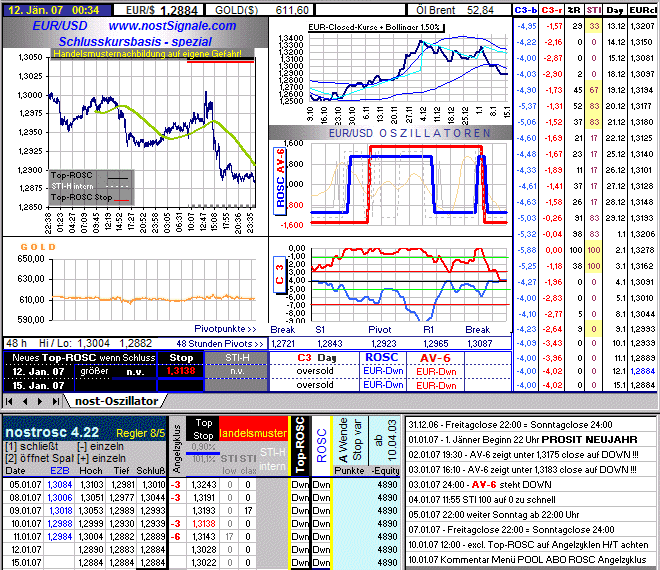
Task: Click the C 3 oscillator chart
Action: pos(409,285)
